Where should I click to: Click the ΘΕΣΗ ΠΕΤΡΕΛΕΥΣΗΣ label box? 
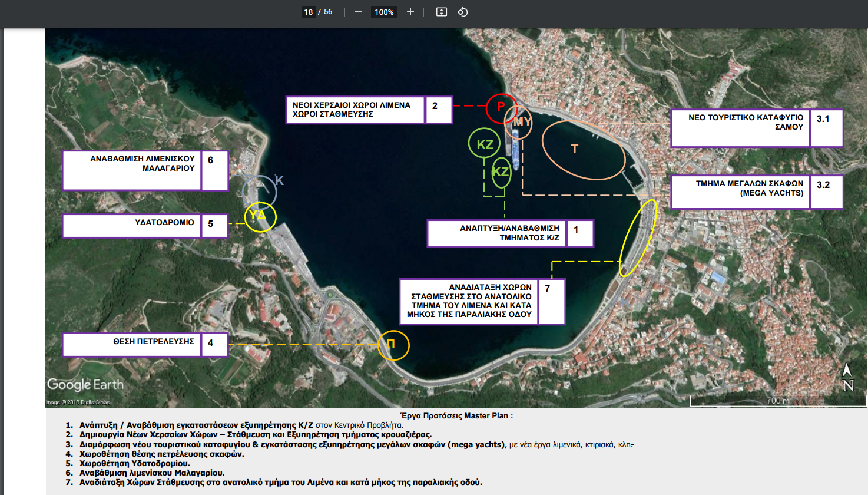(132, 345)
